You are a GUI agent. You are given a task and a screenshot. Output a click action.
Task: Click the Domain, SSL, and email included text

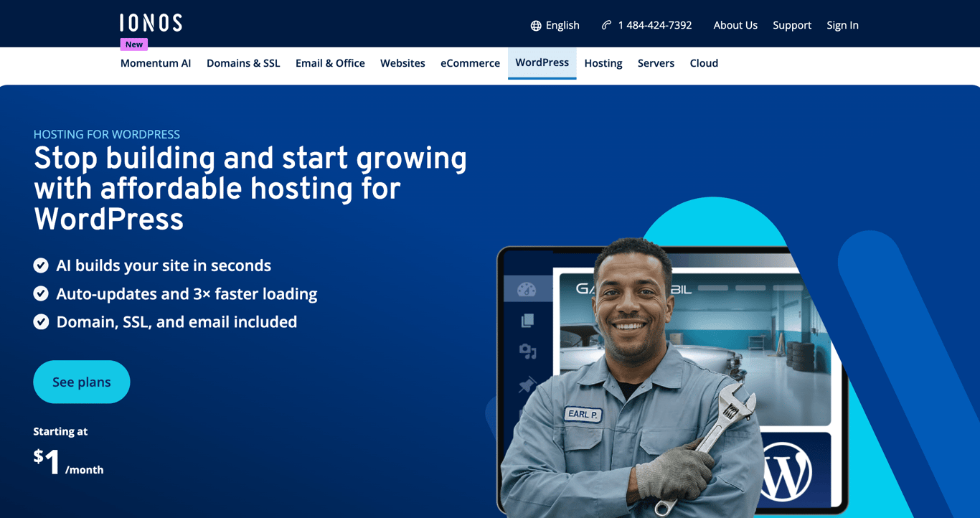[176, 321]
